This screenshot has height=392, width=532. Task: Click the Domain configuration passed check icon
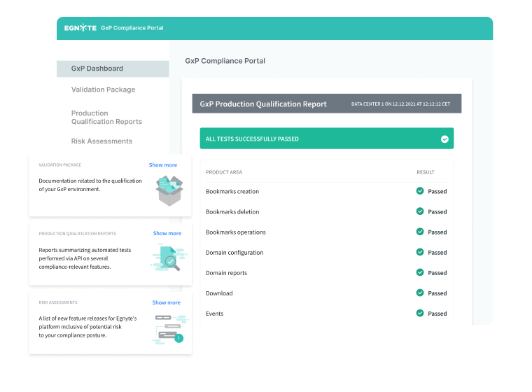coord(420,252)
